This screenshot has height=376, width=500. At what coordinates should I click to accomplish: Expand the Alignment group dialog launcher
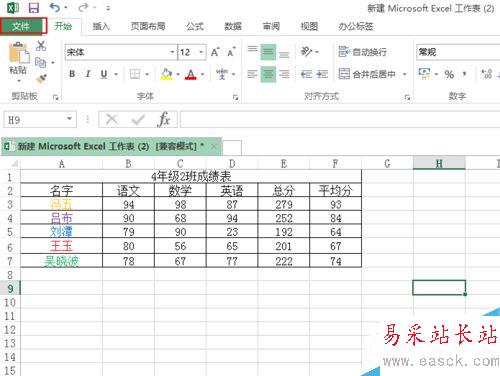coord(407,97)
